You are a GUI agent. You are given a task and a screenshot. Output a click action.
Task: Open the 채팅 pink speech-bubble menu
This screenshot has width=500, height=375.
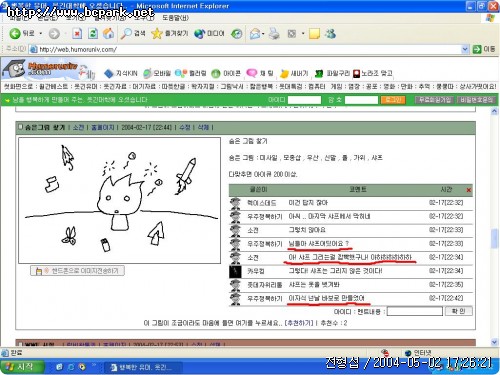pos(260,73)
